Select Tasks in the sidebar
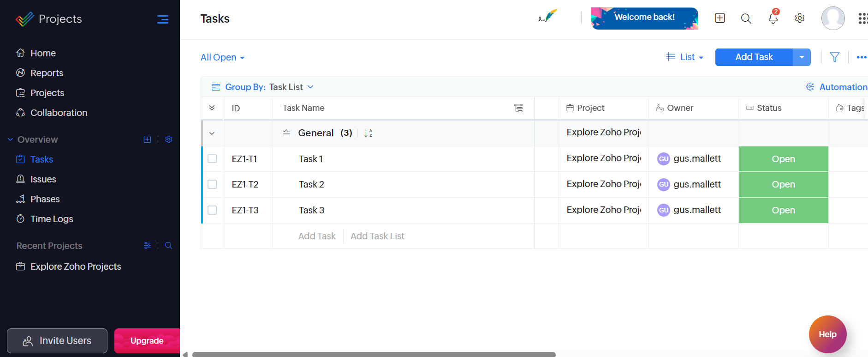The height and width of the screenshot is (357, 868). (x=42, y=159)
